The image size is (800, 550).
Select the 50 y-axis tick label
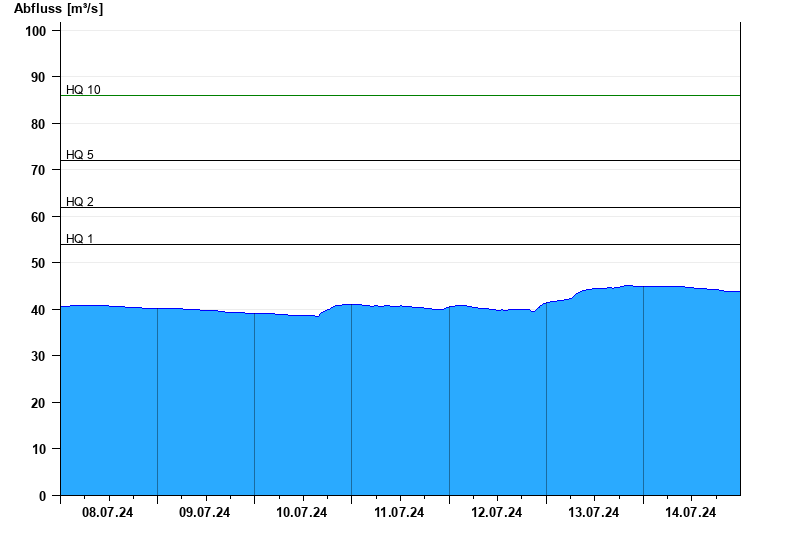point(39,263)
